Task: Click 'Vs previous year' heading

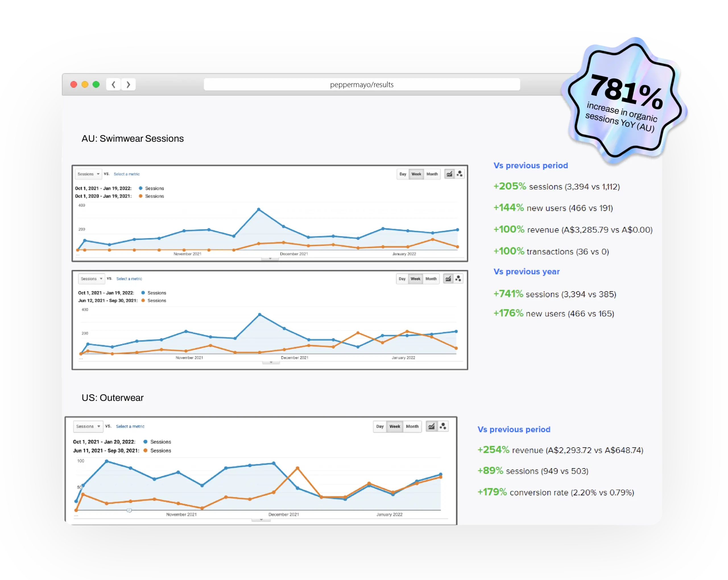Action: pyautogui.click(x=527, y=272)
